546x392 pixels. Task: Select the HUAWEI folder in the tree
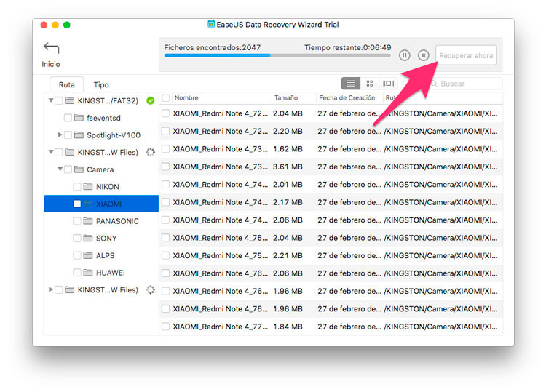[x=101, y=272]
